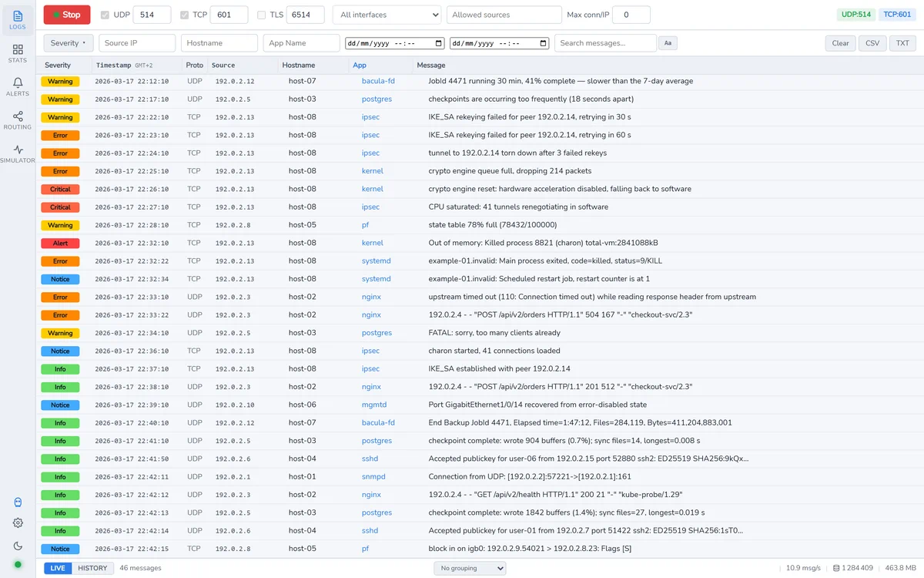Select 'Out of memory: Killed process 8821' message

(x=543, y=243)
